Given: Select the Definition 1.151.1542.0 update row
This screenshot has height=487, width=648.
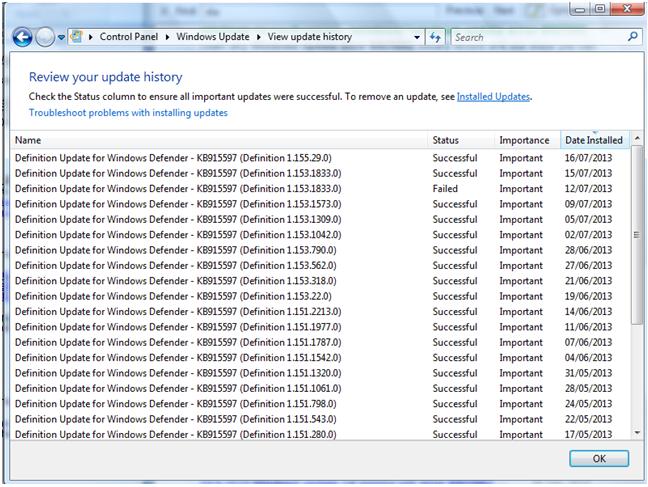Looking at the screenshot, I should tap(321, 358).
